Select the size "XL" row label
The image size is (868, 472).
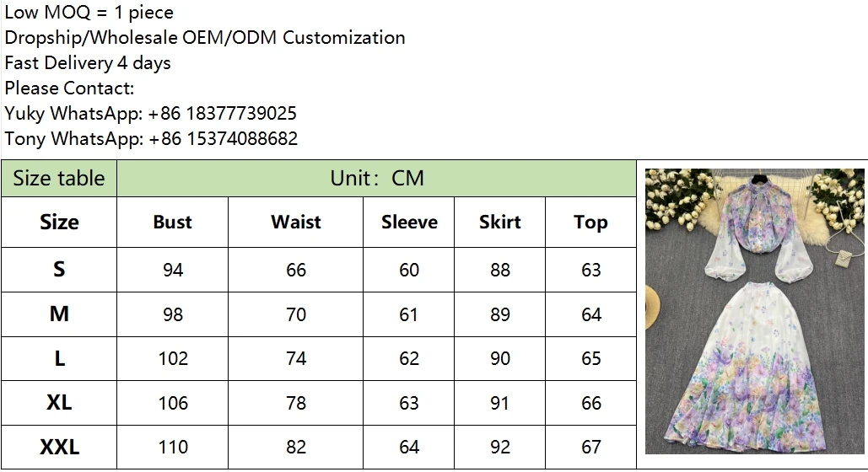(x=59, y=403)
